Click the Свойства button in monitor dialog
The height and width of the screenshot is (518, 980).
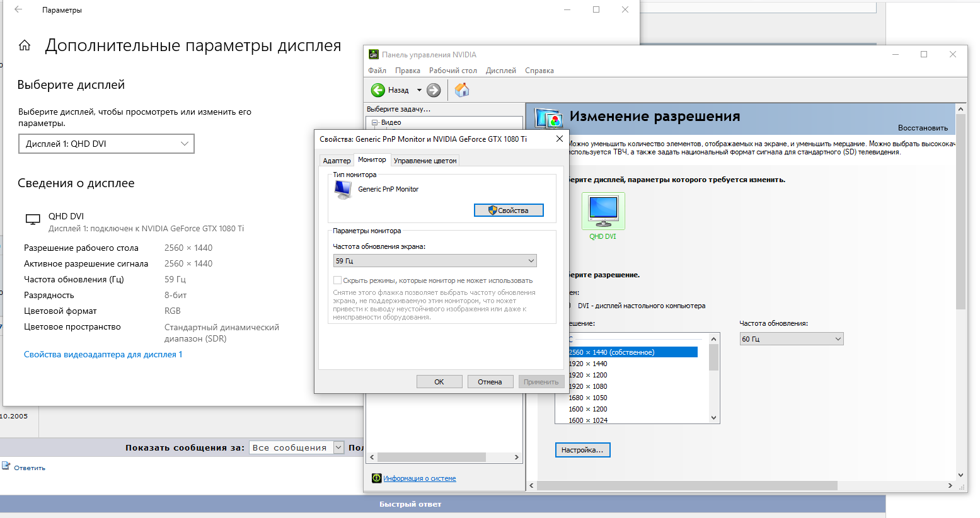[509, 210]
